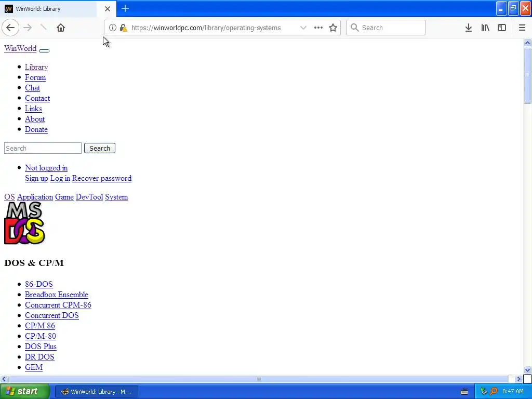Open the GEM entry
The height and width of the screenshot is (399, 532).
click(x=34, y=367)
